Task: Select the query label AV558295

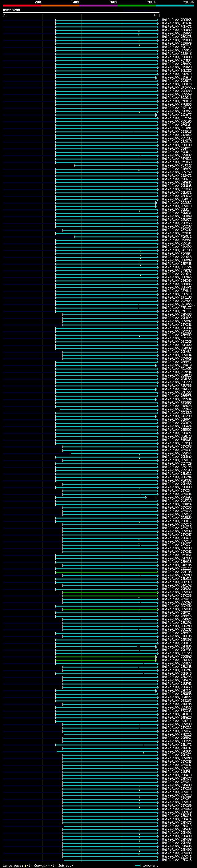Action: (11, 10)
